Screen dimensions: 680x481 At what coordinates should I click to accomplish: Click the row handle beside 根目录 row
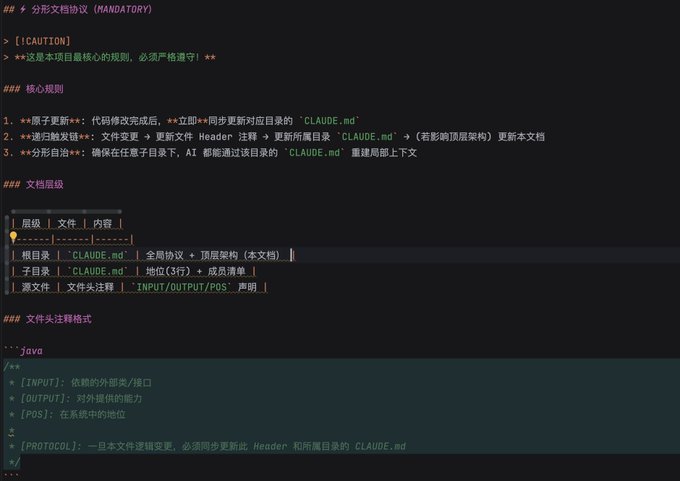click(x=7, y=255)
